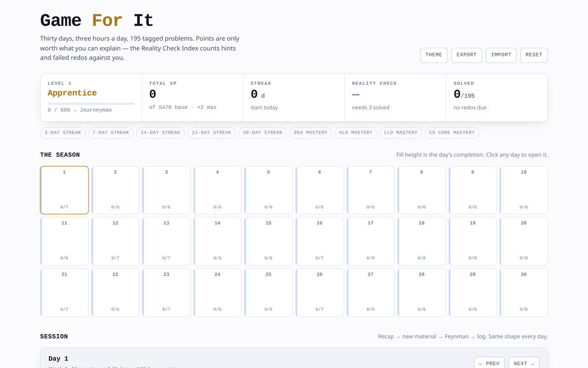
Task: Click the "SESSION" section heading
Action: point(54,336)
